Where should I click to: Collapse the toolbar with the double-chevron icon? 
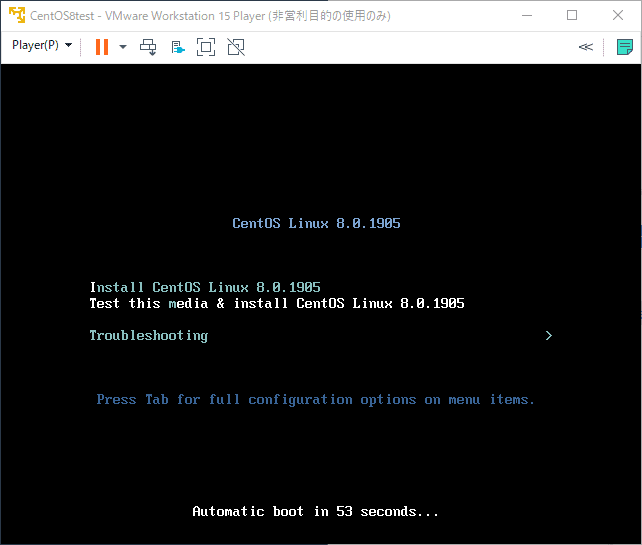585,47
